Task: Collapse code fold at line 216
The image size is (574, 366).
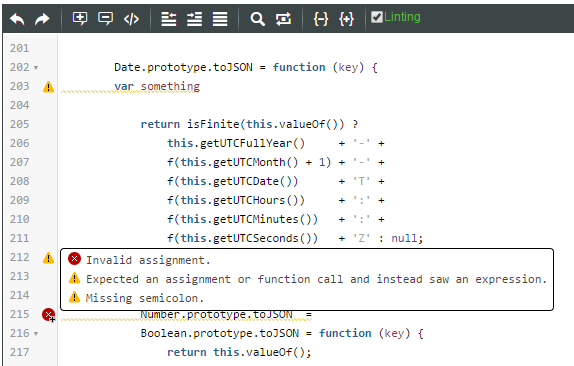Action: [x=36, y=334]
